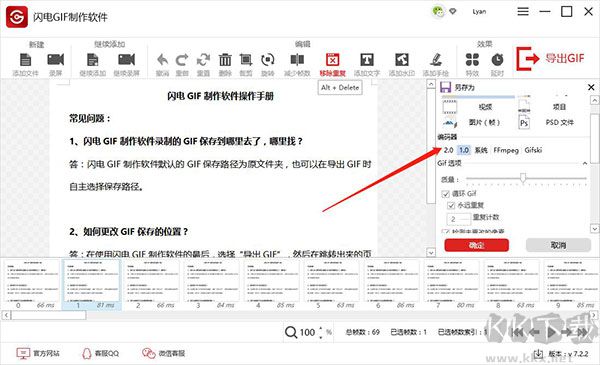Open the hamburger menu in title bar

(523, 12)
